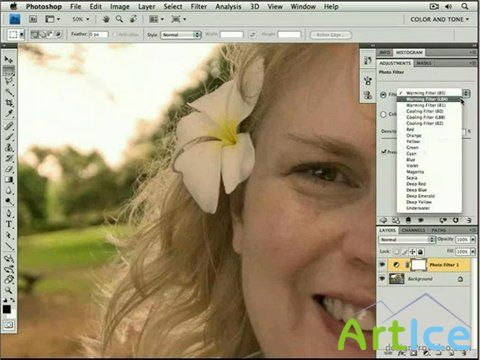Toggle lock transparent pixels checkbox
The width and height of the screenshot is (480, 360).
(x=397, y=252)
